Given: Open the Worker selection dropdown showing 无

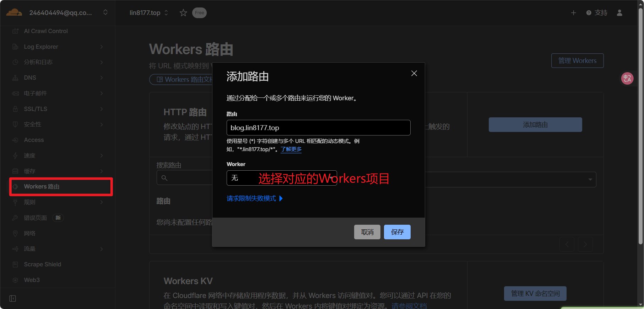Looking at the screenshot, I should [282, 178].
